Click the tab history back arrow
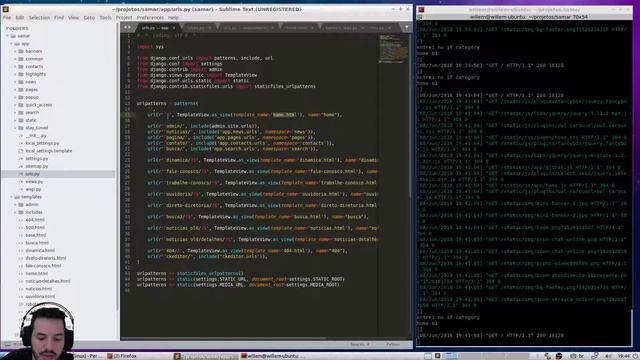The image size is (640, 360). tap(125, 27)
